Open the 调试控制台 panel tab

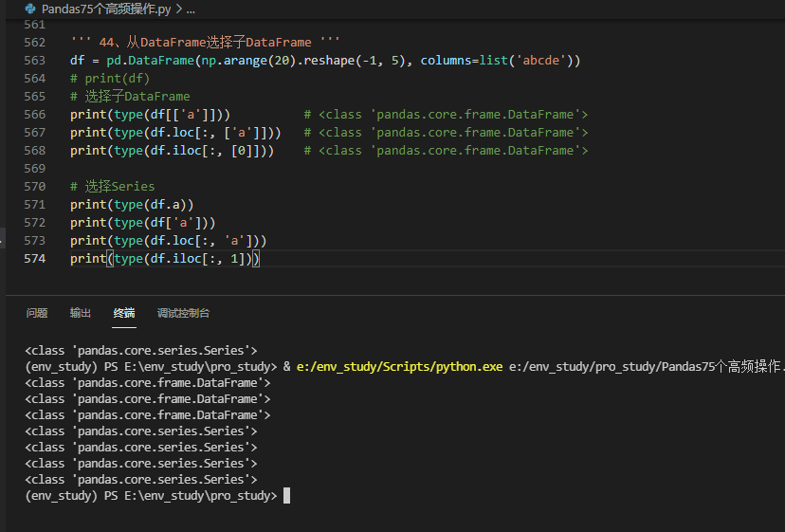pyautogui.click(x=183, y=313)
